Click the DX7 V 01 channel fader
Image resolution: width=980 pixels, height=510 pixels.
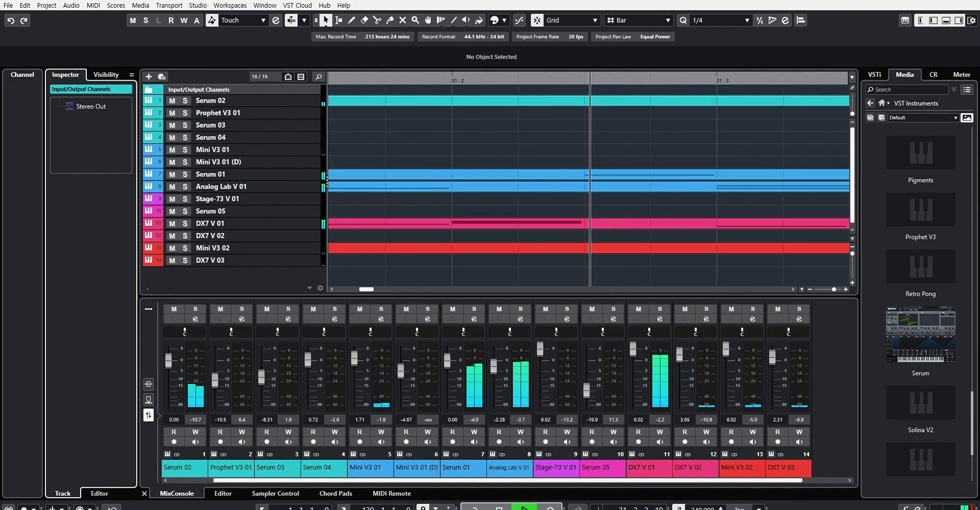point(633,349)
